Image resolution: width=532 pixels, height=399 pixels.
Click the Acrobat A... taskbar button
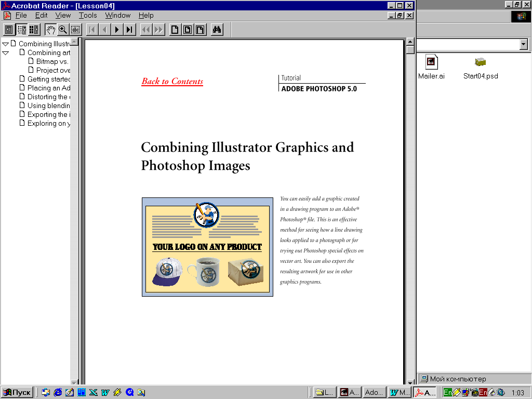[425, 392]
